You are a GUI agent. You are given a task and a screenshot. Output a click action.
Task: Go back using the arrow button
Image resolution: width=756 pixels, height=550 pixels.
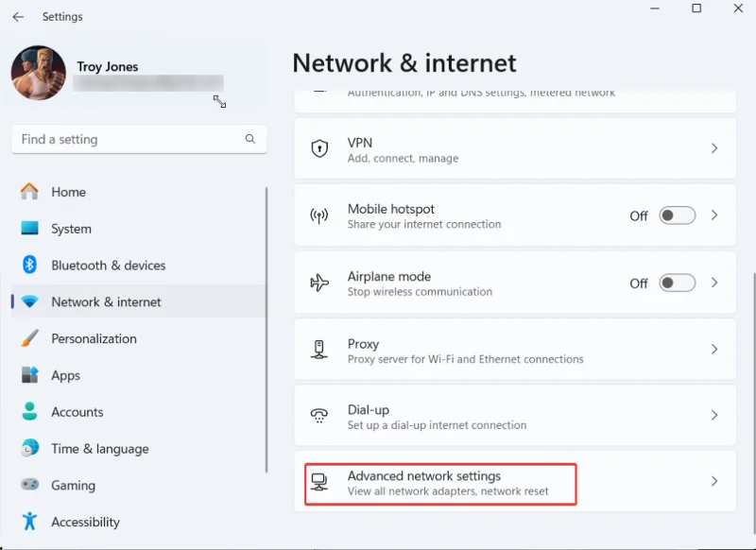pos(18,16)
